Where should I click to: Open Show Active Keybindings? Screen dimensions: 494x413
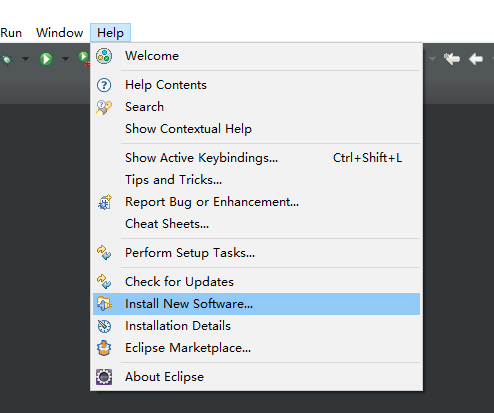click(256, 158)
